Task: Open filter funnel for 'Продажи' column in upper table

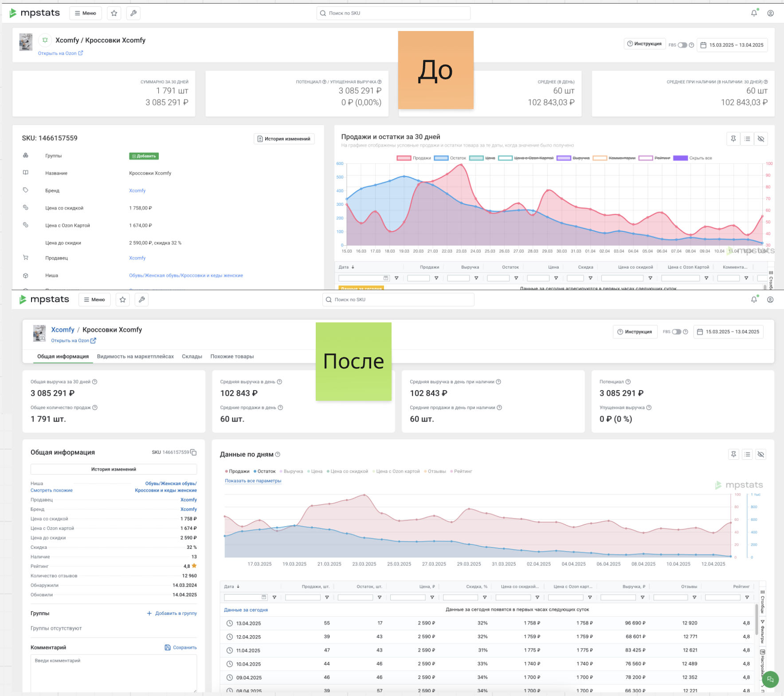Action: pos(436,278)
